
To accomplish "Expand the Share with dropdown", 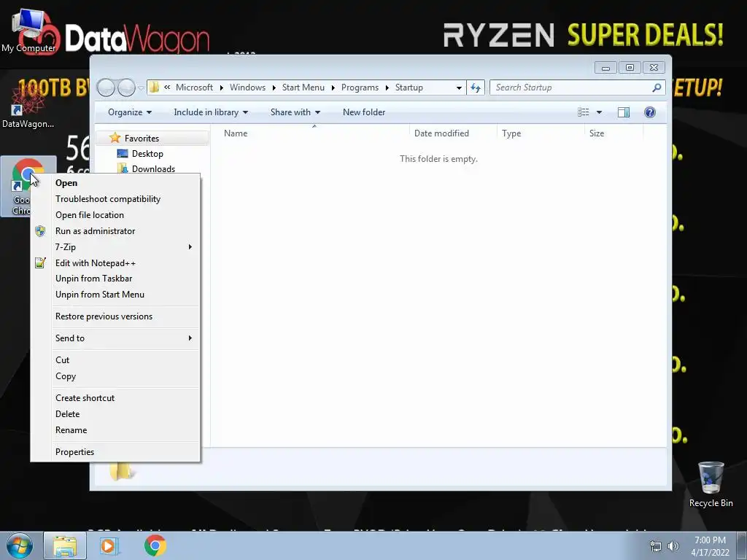I will coord(295,112).
